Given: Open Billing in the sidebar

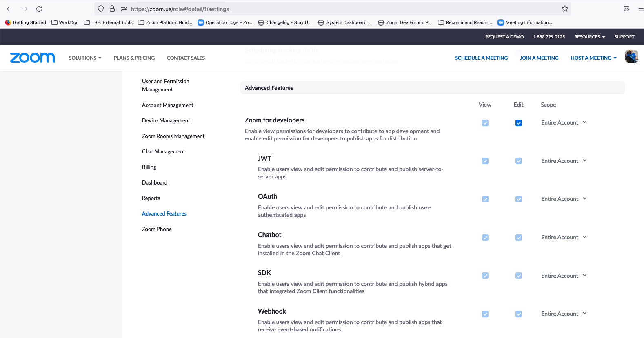Looking at the screenshot, I should click(149, 167).
